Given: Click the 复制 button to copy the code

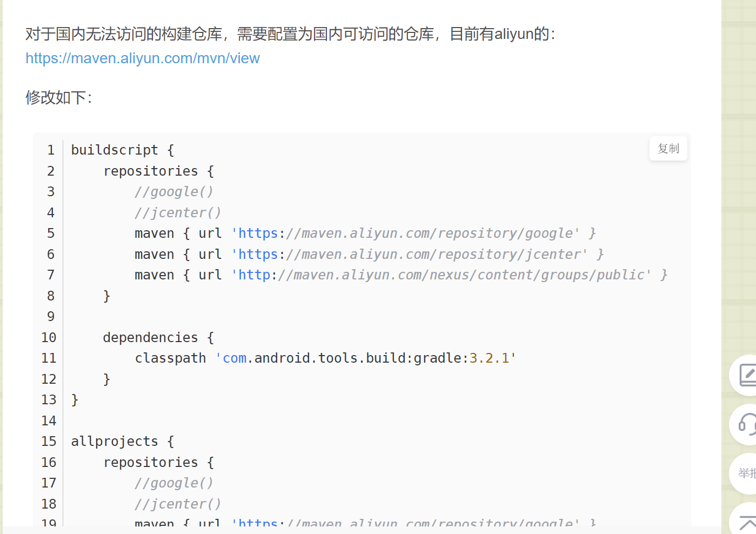Looking at the screenshot, I should [x=668, y=148].
